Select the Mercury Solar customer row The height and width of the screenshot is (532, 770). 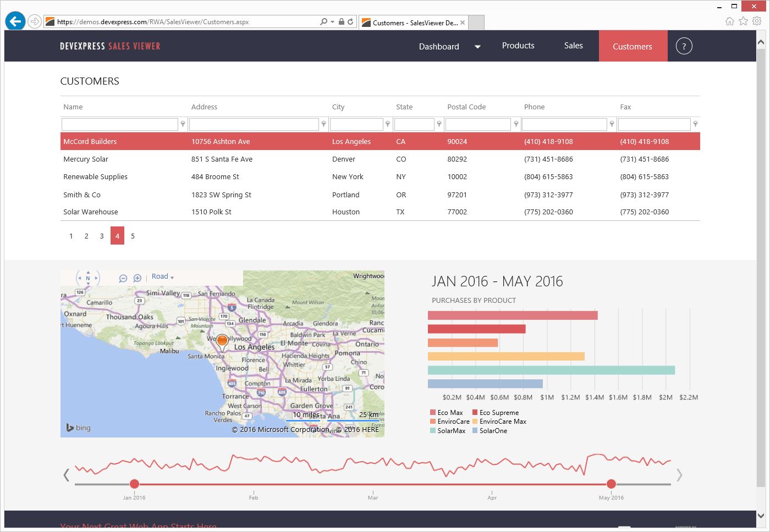[380, 159]
